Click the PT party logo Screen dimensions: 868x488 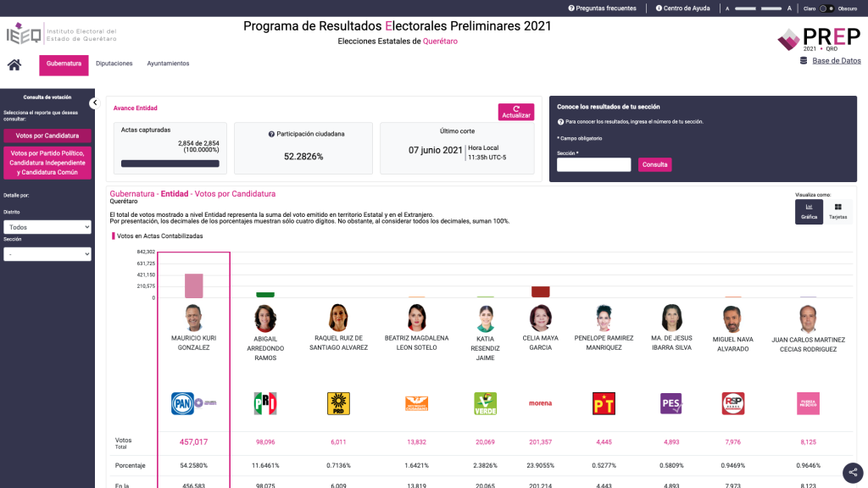pos(604,403)
